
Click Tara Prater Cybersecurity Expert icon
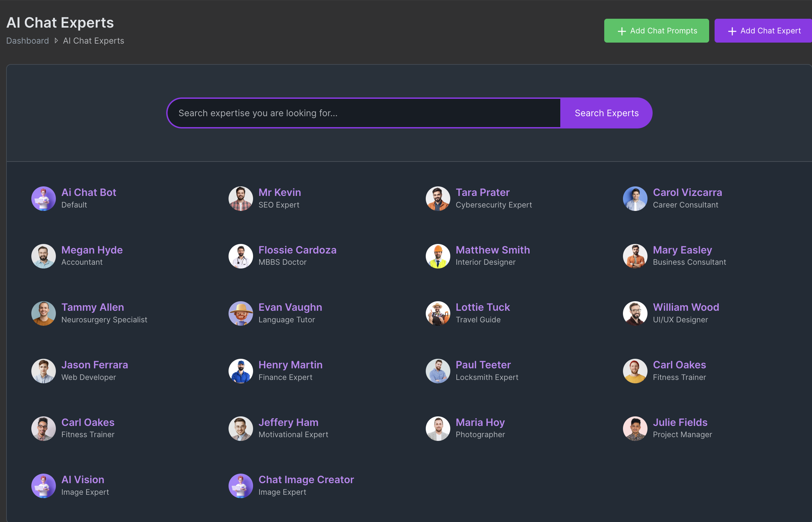[437, 198]
